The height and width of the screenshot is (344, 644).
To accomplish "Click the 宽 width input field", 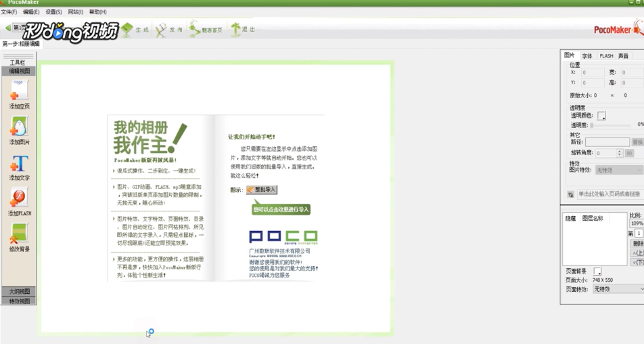I will click(x=631, y=72).
